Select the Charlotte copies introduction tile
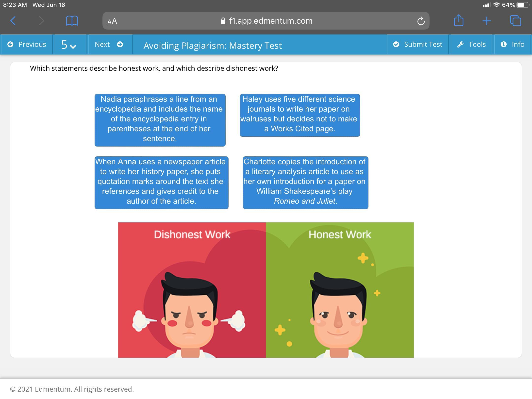This screenshot has height=399, width=532. tap(305, 183)
